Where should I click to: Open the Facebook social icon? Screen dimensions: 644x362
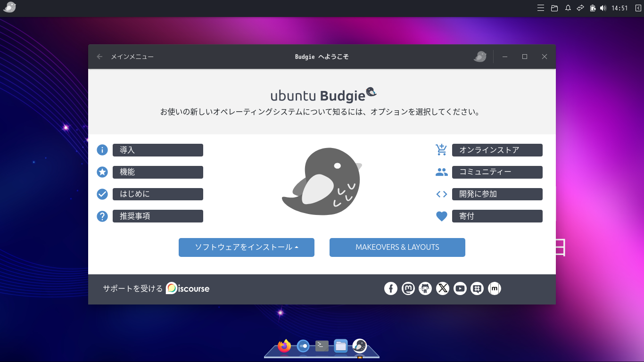(x=391, y=288)
